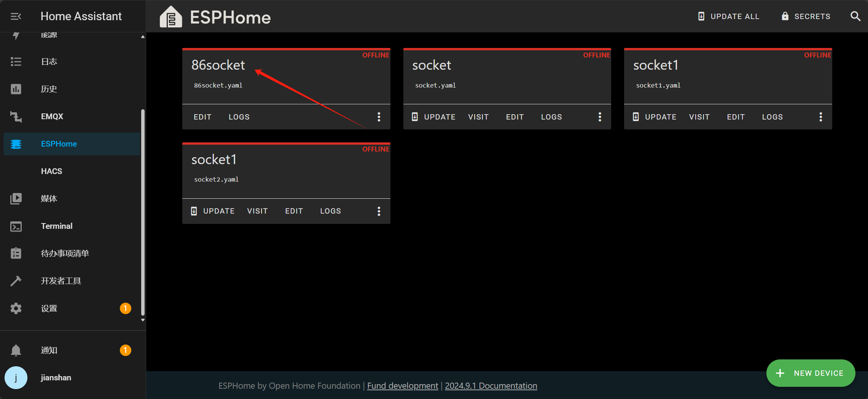
Task: Click EDIT on the socket2.yaml card
Action: click(294, 211)
